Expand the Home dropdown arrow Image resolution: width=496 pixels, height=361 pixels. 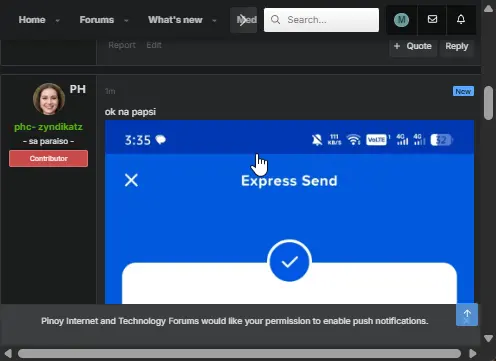click(58, 21)
